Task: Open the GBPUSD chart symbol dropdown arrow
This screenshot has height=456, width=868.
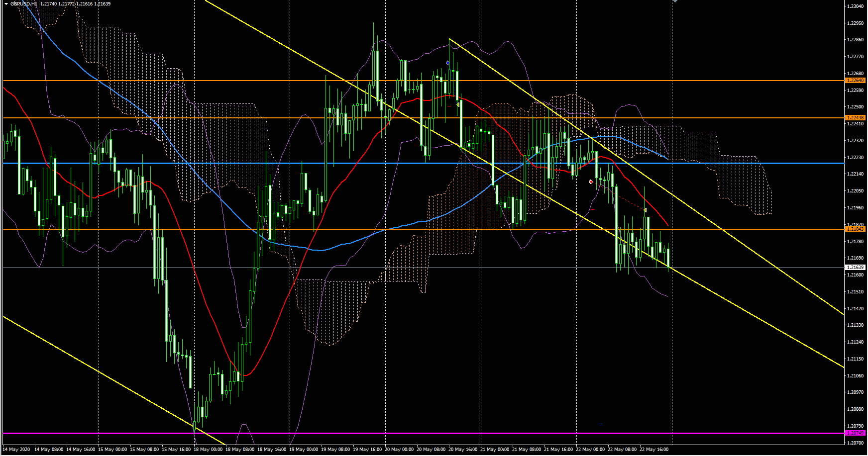Action: [6, 4]
